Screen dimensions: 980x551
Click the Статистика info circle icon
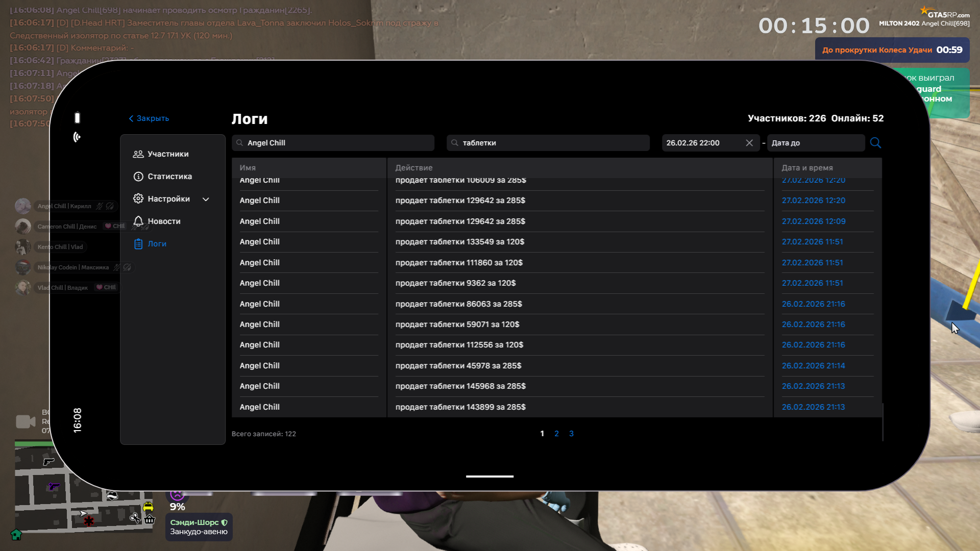pyautogui.click(x=138, y=177)
